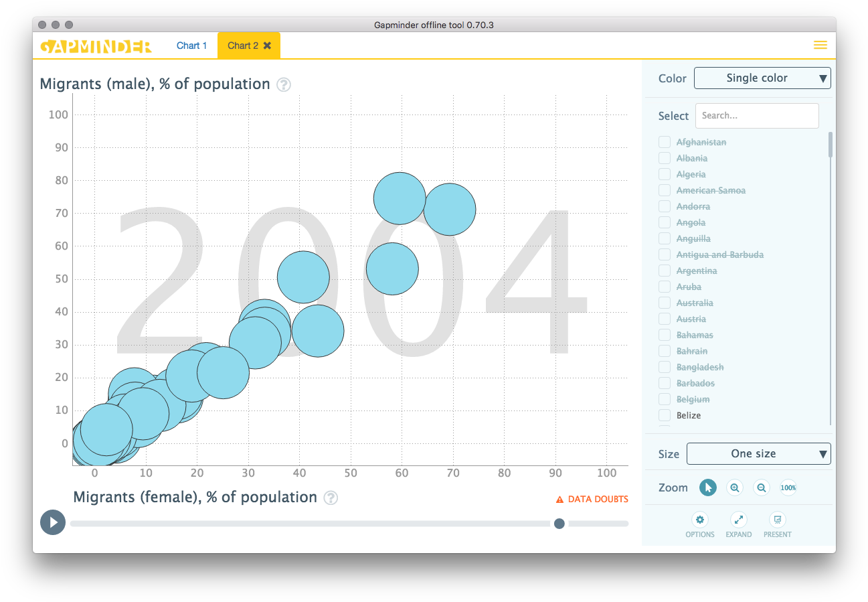The height and width of the screenshot is (602, 868).
Task: Toggle the Australia checkbox
Action: click(665, 303)
